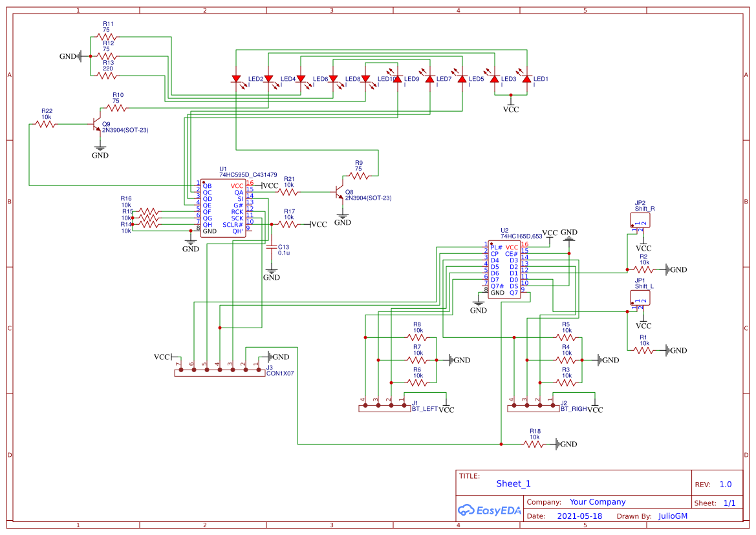The image size is (756, 535).
Task: Select the R11 75 ohm resistor symbol
Action: pyautogui.click(x=107, y=37)
